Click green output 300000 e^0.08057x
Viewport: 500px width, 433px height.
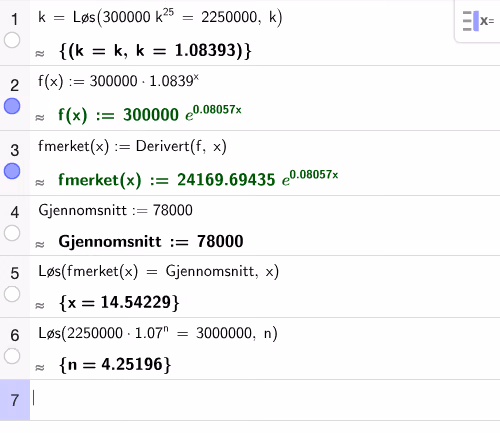(150, 114)
